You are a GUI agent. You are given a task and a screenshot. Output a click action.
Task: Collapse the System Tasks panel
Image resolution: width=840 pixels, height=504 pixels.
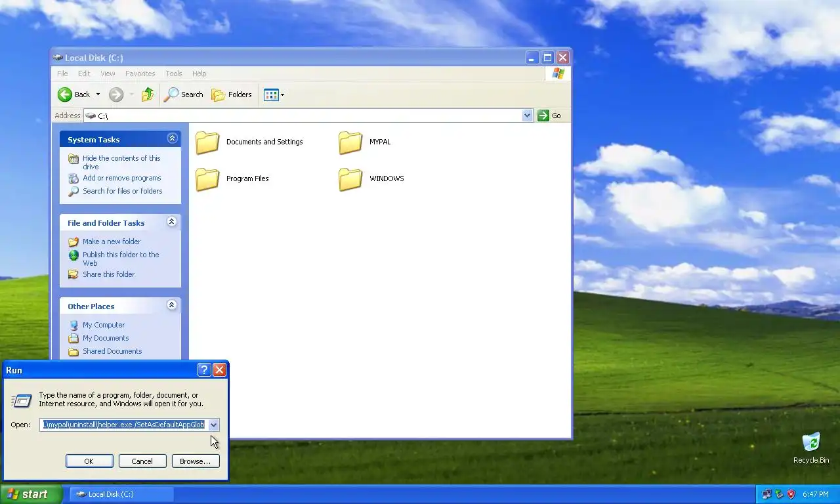click(172, 138)
